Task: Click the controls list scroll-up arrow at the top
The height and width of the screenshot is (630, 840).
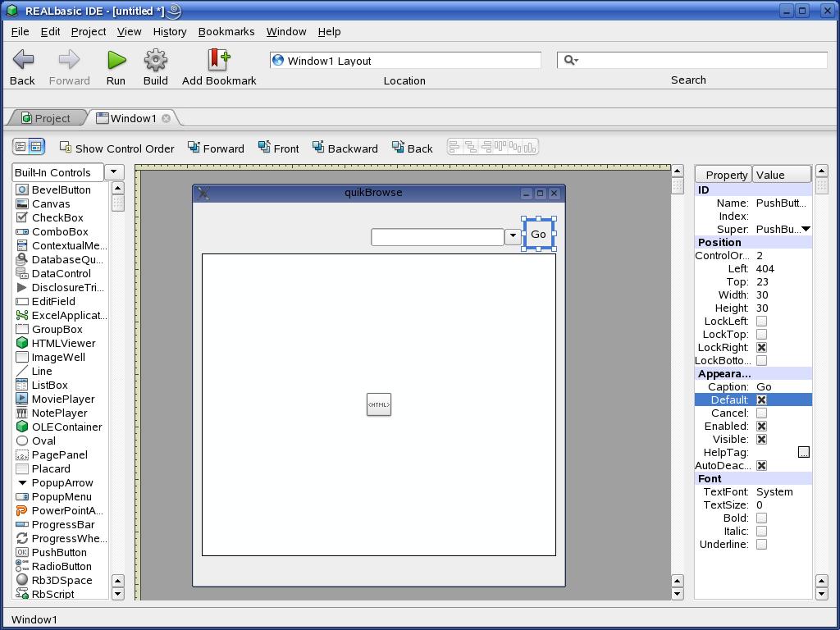Action: tap(118, 189)
